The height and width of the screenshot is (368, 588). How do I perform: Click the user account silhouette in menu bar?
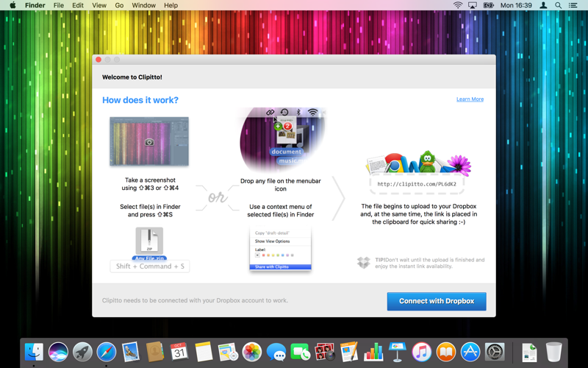[543, 5]
